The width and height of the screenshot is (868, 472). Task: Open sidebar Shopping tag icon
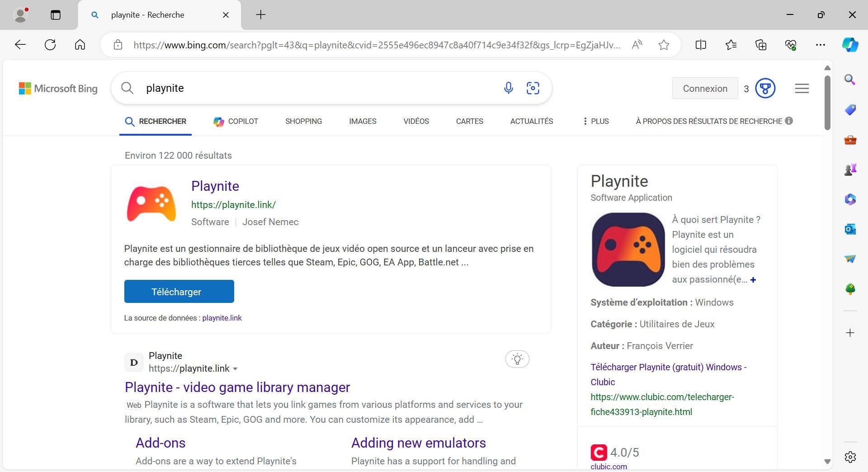coord(850,110)
